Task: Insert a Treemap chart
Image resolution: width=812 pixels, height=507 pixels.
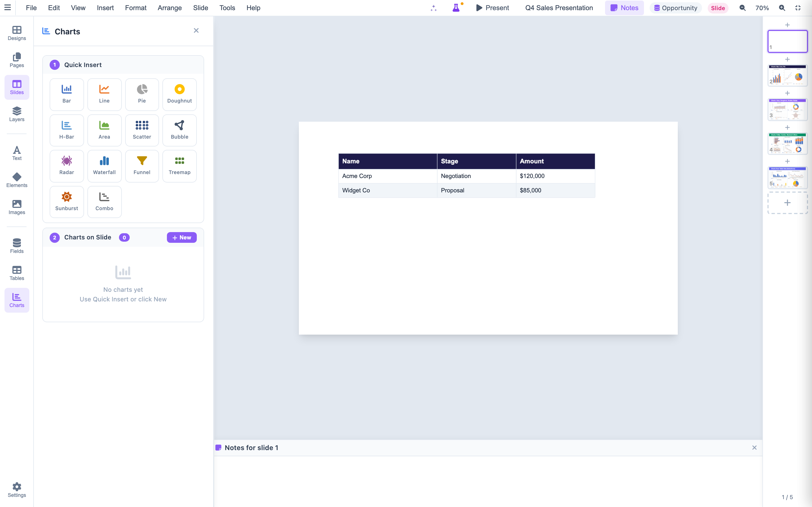Action: [x=179, y=166]
